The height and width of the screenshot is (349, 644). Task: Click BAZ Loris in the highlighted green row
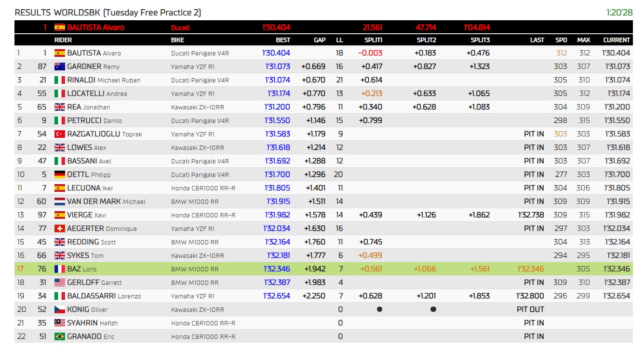[82, 269]
